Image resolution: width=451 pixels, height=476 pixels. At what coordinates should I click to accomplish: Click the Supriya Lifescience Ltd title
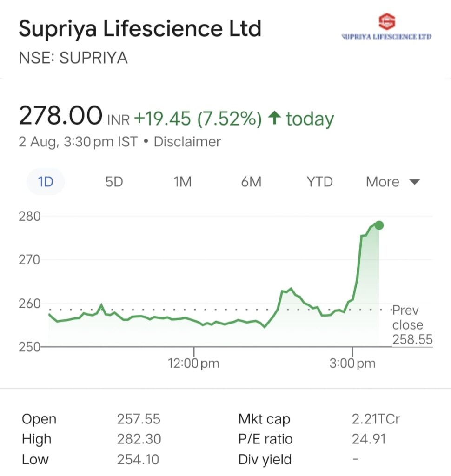140,29
